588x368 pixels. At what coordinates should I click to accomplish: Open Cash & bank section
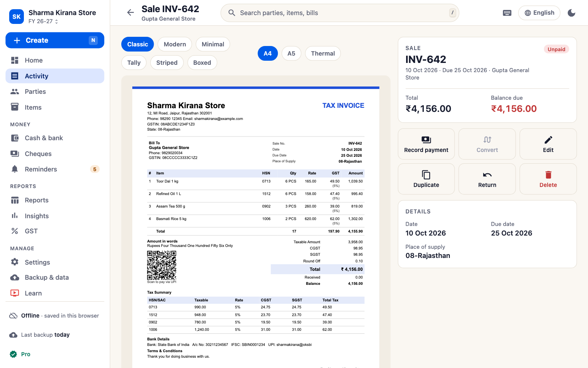point(55,138)
